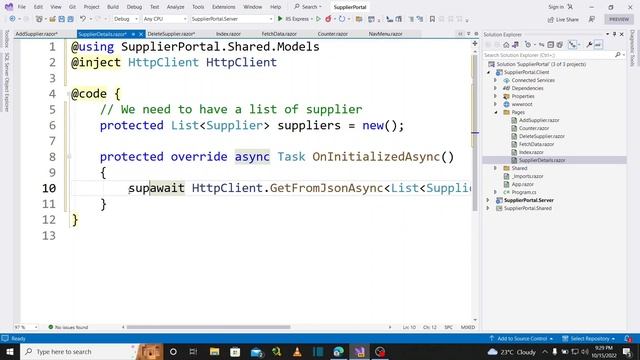The width and height of the screenshot is (640, 360).
Task: Click the Save All icon
Action: click(x=71, y=19)
